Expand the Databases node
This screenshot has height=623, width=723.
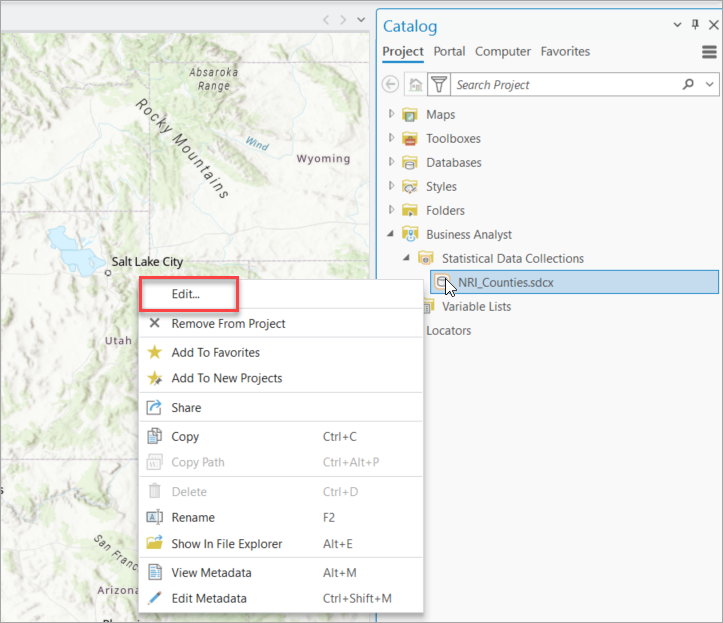(x=391, y=161)
